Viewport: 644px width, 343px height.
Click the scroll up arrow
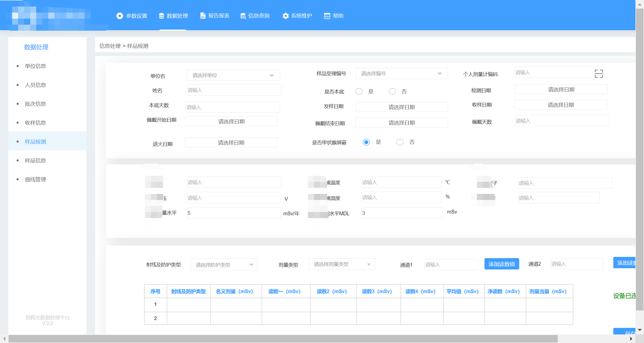pyautogui.click(x=639, y=4)
